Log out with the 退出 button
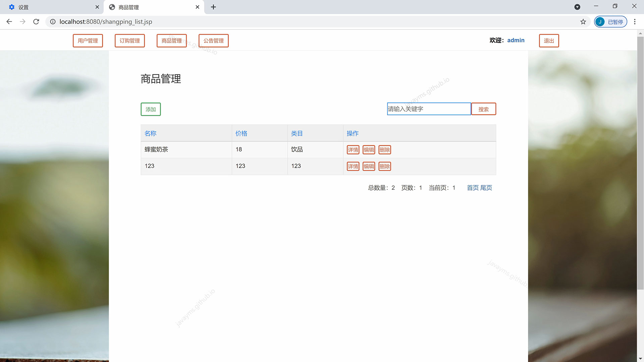The width and height of the screenshot is (644, 362). pyautogui.click(x=549, y=41)
